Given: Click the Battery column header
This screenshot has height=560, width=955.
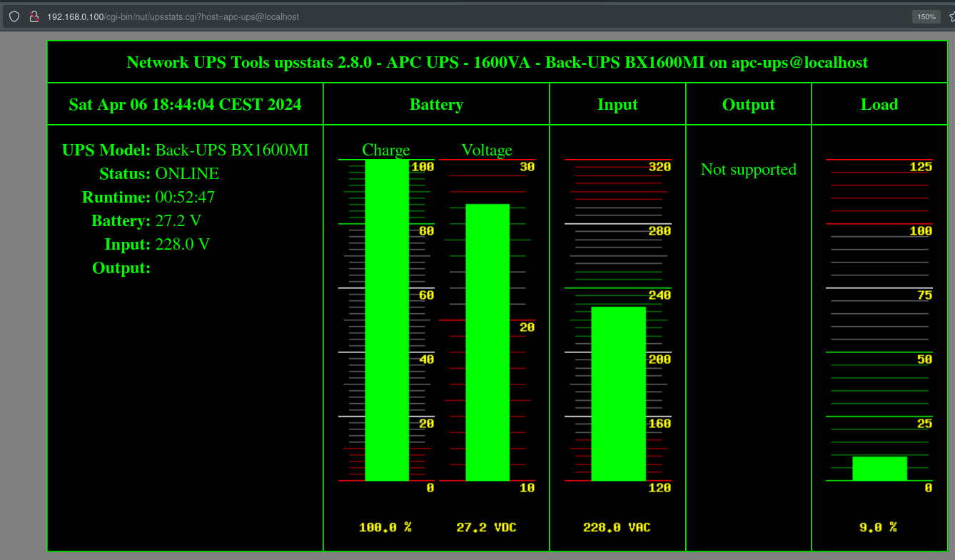Looking at the screenshot, I should tap(436, 105).
